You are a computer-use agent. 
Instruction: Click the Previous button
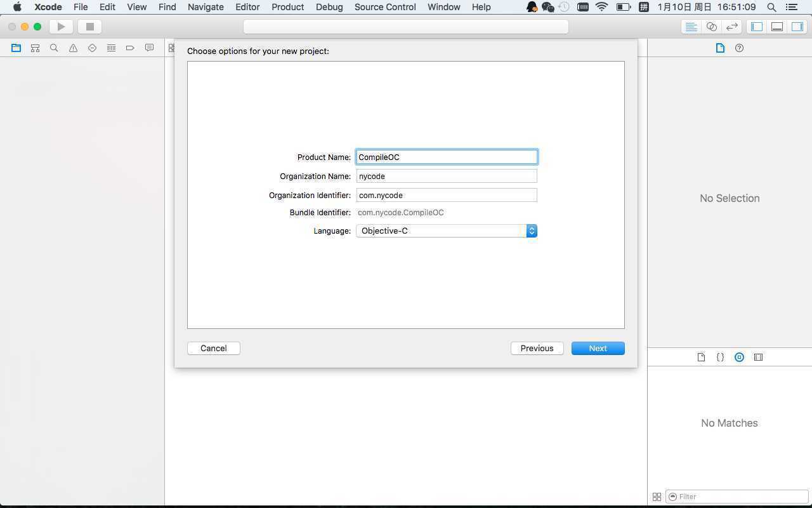537,348
